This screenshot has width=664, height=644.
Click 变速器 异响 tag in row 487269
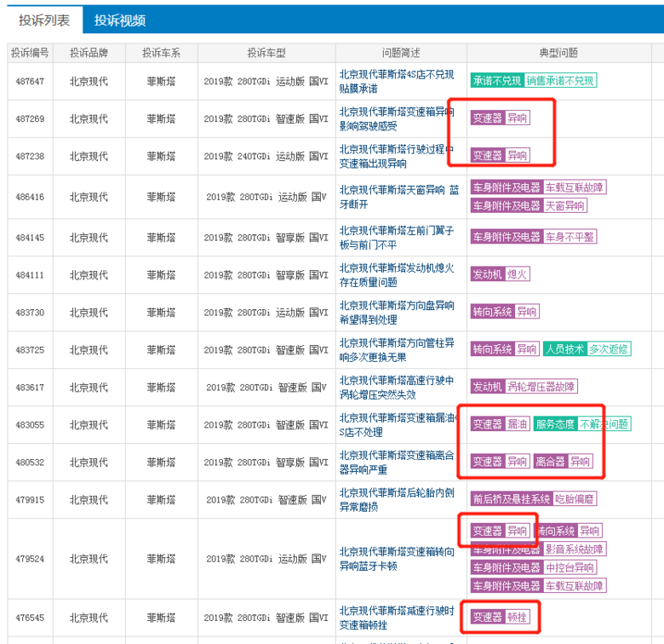[x=500, y=118]
